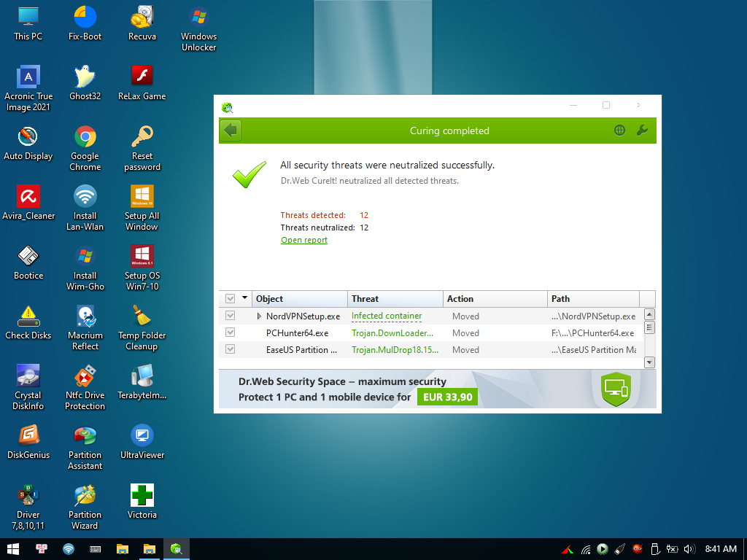Toggle checkbox for NordVPNSetup.exe row
This screenshot has width=747, height=560.
click(230, 316)
